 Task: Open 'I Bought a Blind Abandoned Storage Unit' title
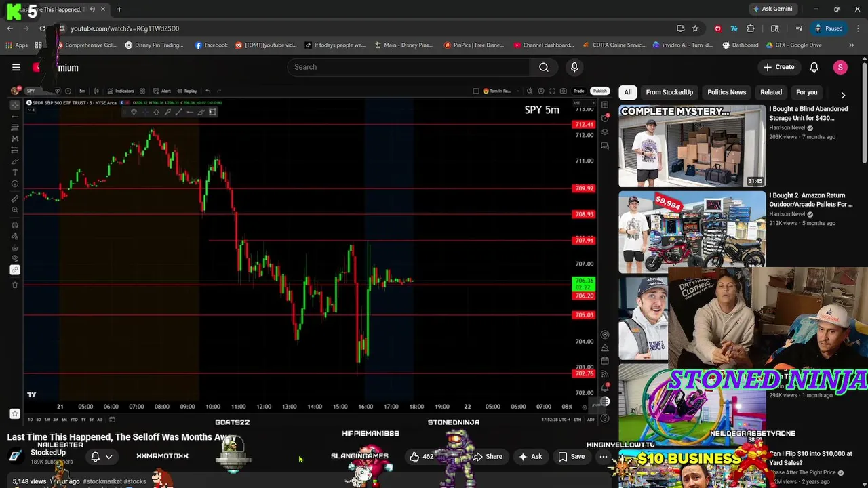tap(808, 113)
